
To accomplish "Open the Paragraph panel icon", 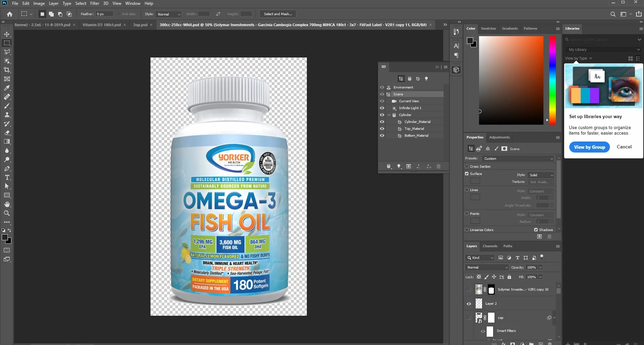I will (x=456, y=55).
